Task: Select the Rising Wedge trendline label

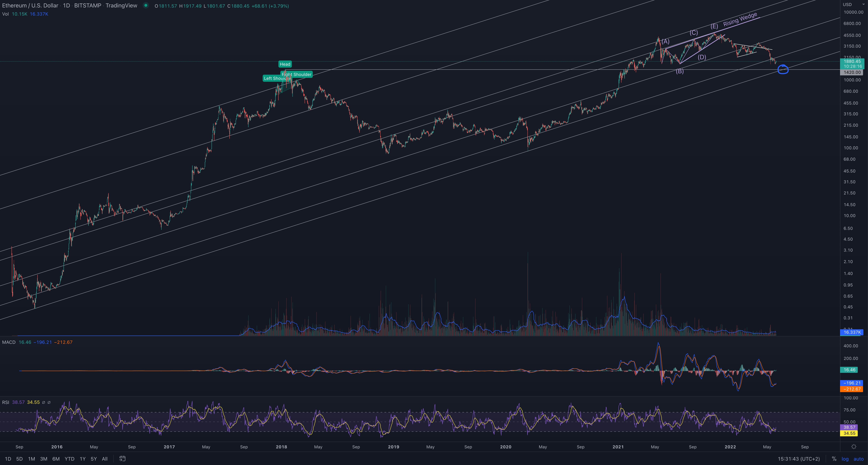Action: (740, 19)
